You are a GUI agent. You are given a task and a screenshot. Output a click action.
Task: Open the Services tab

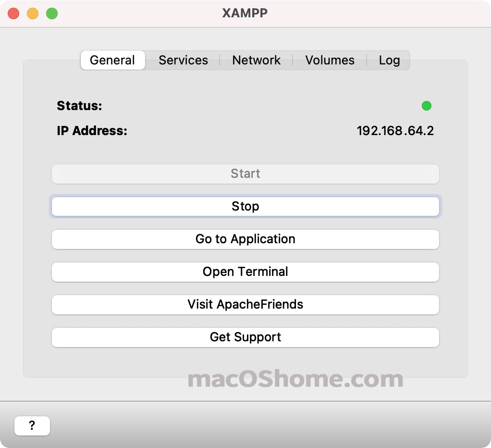183,60
